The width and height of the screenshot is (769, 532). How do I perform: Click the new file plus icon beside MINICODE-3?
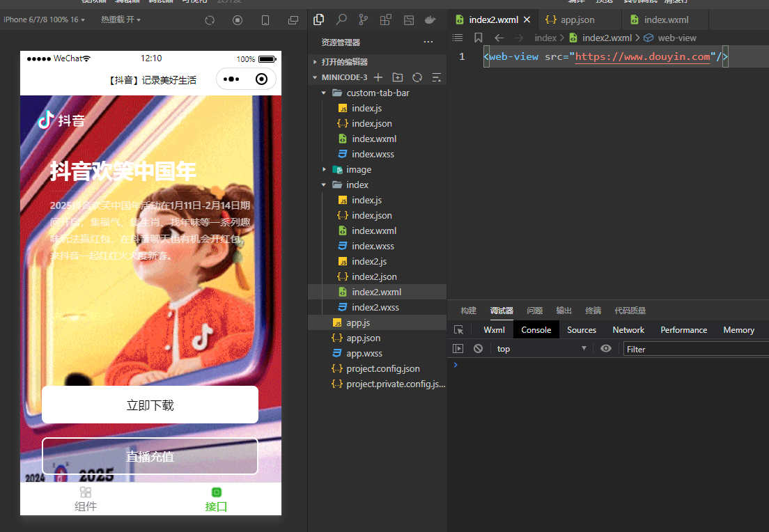(x=378, y=77)
